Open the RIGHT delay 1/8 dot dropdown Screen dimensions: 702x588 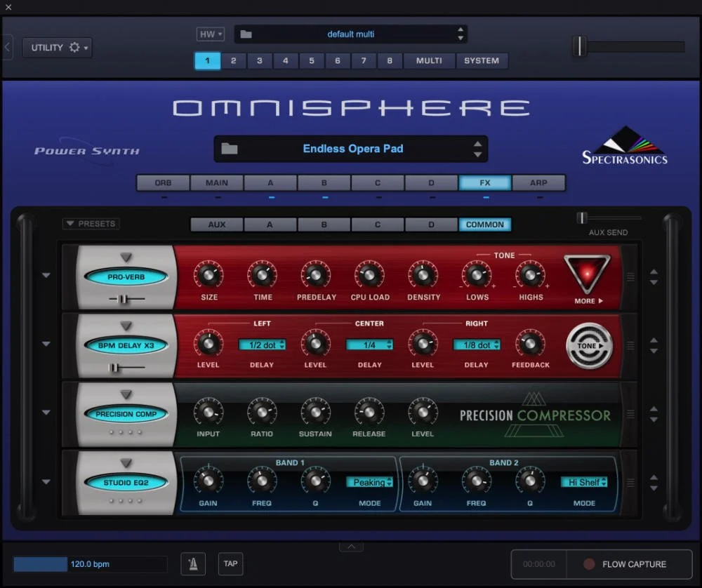[x=477, y=345]
